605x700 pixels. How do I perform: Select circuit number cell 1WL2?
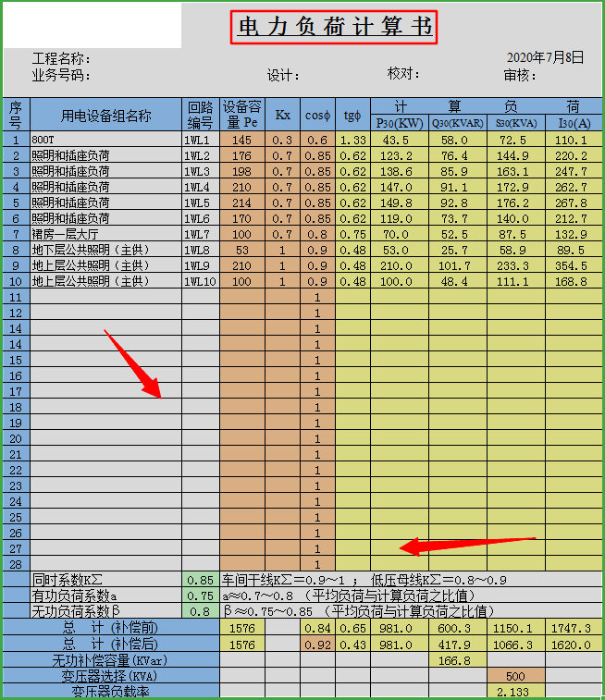(x=201, y=155)
